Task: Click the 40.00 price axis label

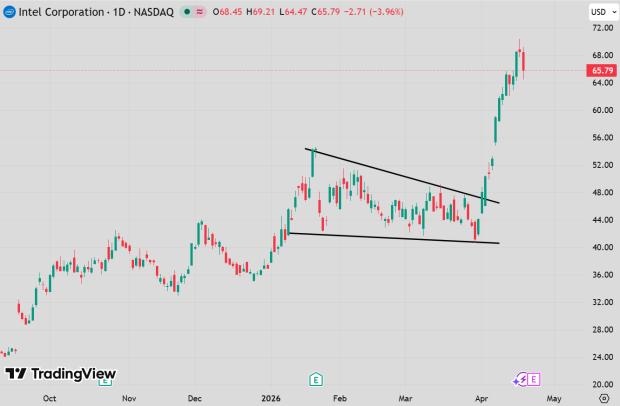Action: pos(603,247)
